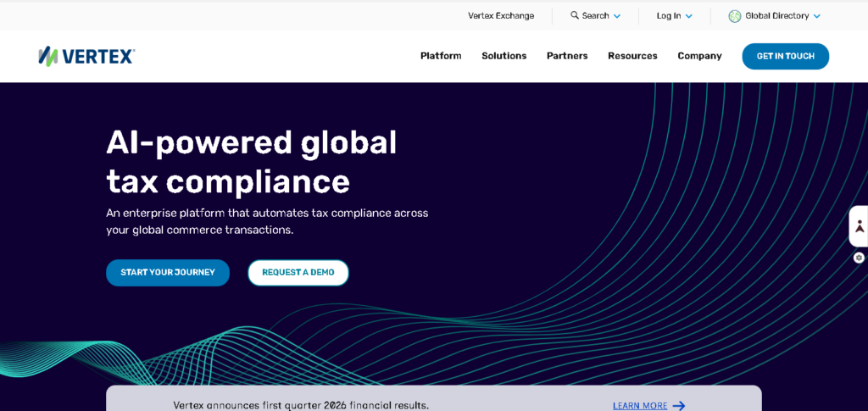Click the arrow icon next to Learn More
The height and width of the screenshot is (411, 868).
click(x=679, y=406)
